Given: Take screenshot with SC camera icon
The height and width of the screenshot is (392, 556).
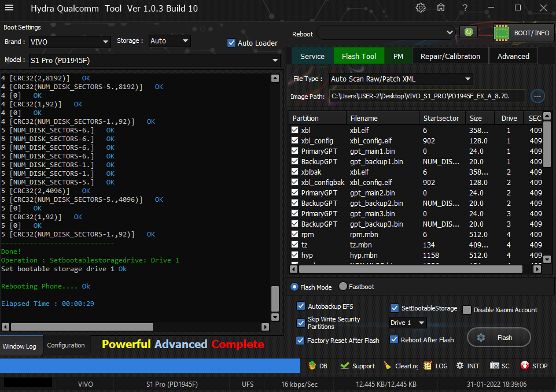Looking at the screenshot, I should click(x=494, y=365).
